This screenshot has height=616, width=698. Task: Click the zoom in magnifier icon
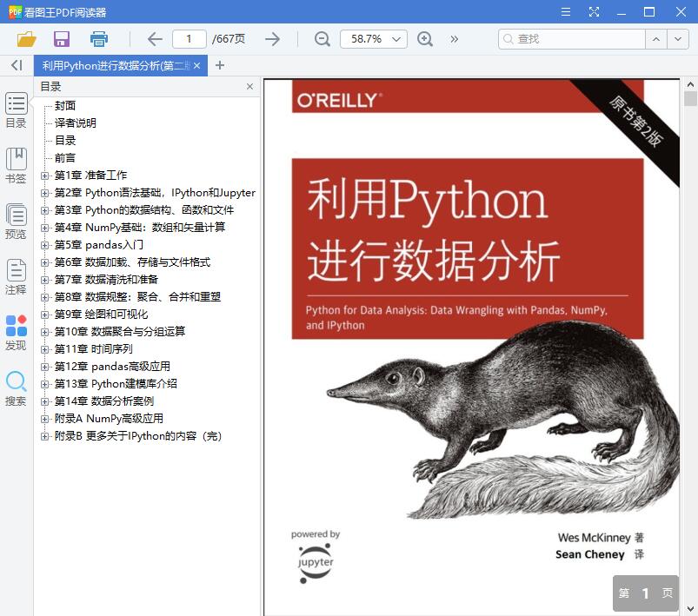click(424, 39)
